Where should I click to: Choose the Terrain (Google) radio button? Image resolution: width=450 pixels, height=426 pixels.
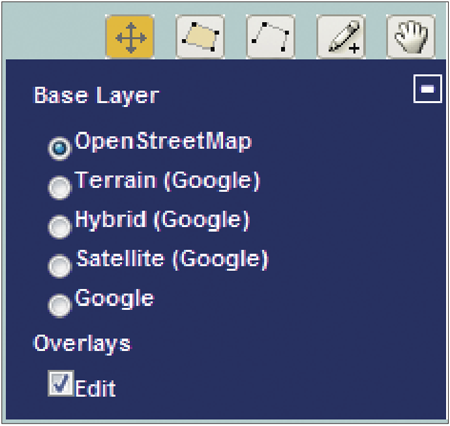click(59, 187)
